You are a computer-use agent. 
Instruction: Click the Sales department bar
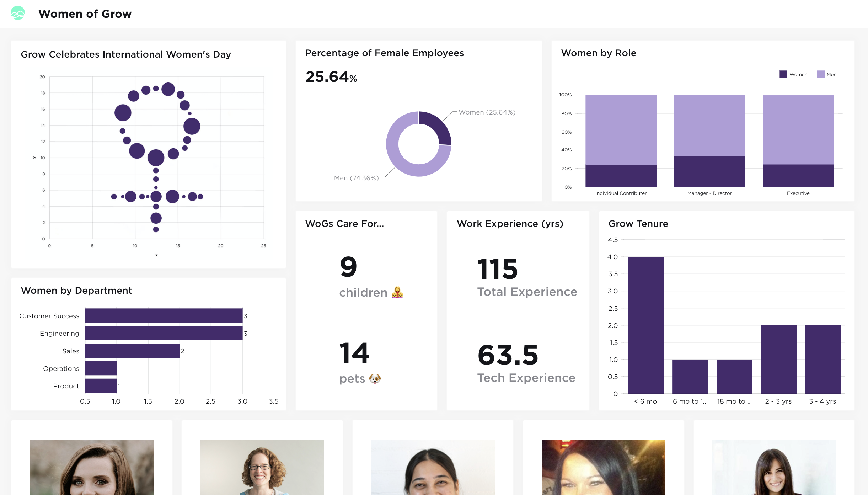[132, 351]
